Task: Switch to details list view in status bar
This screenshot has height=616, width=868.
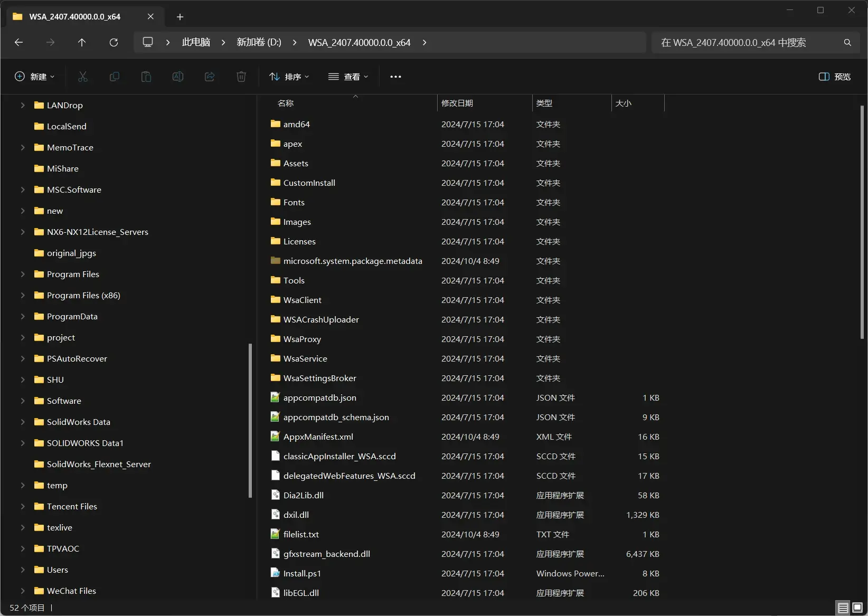Action: click(x=843, y=608)
